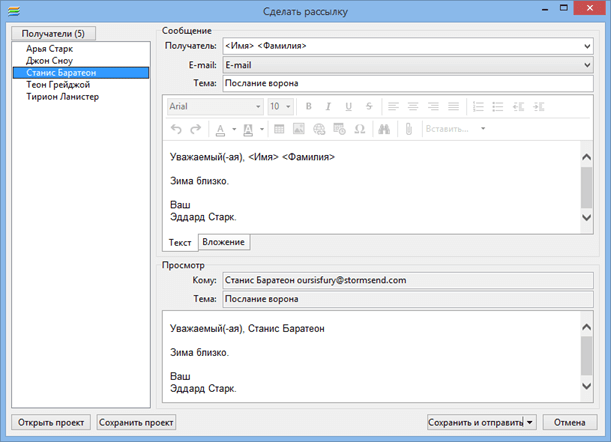Toggle Strikethrough formatting

[369, 106]
